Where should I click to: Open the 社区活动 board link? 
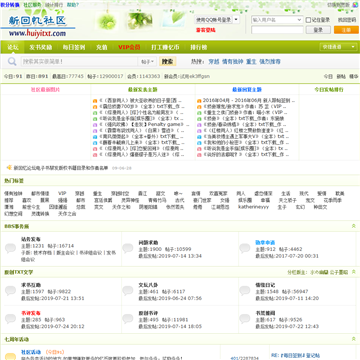[x=31, y=352]
